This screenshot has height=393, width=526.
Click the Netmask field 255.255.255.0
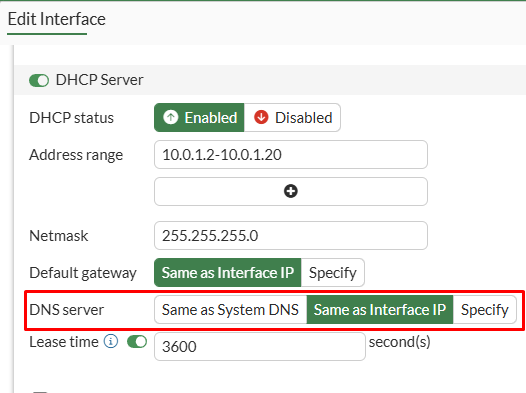click(291, 235)
